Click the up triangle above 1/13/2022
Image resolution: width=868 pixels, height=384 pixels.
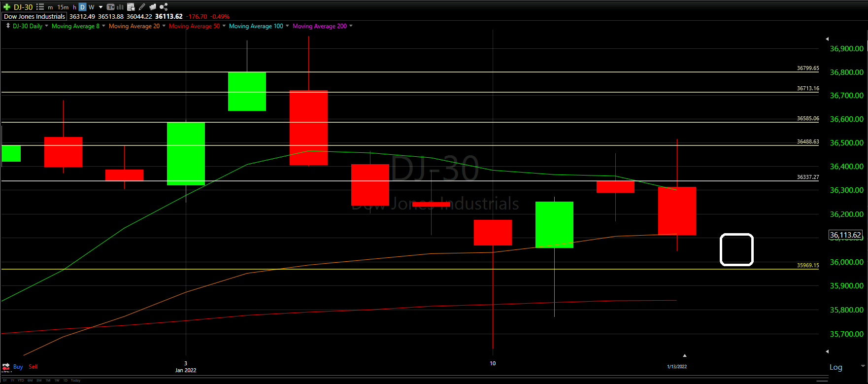click(684, 355)
